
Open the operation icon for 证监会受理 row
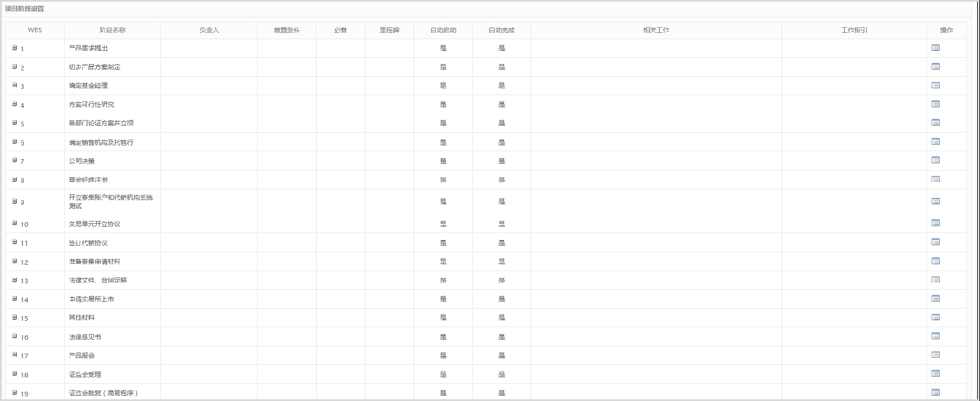pyautogui.click(x=936, y=374)
